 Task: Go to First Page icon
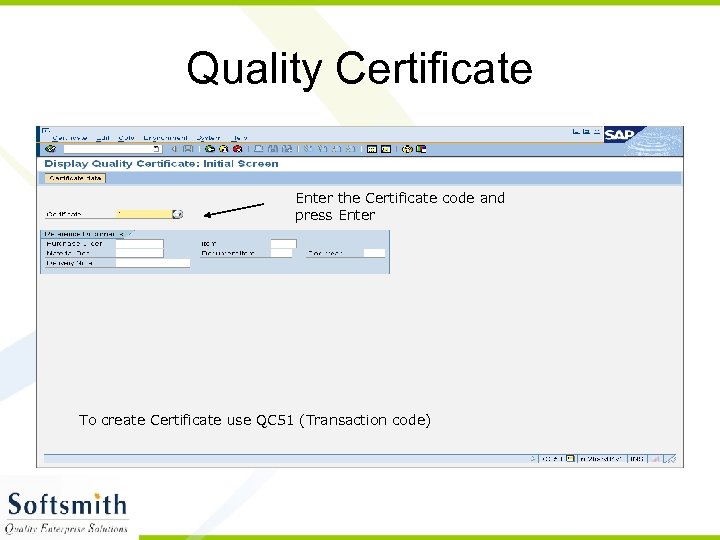coord(308,149)
